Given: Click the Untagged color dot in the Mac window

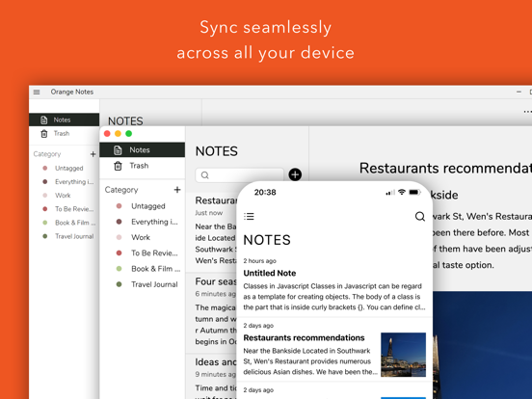Looking at the screenshot, I should click(120, 206).
